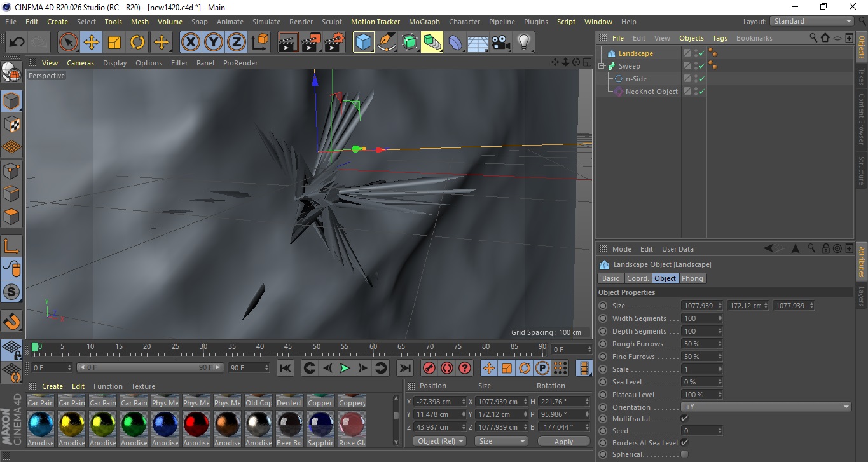Viewport: 868px width, 462px height.
Task: Open Edit Render Settings icon
Action: (x=334, y=43)
